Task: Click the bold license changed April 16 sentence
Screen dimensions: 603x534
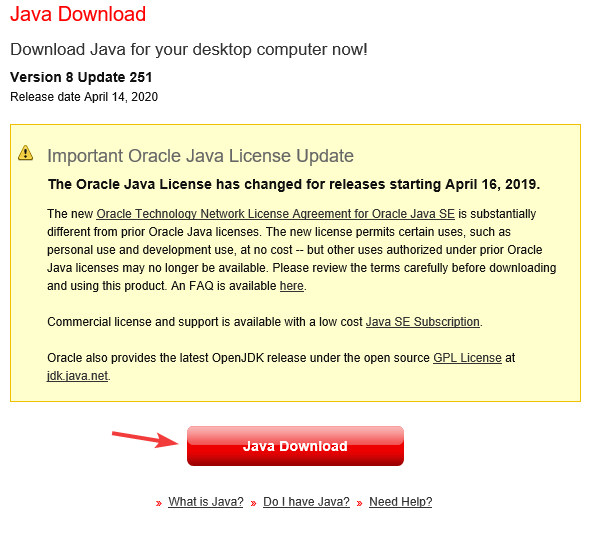Action: pyautogui.click(x=294, y=185)
